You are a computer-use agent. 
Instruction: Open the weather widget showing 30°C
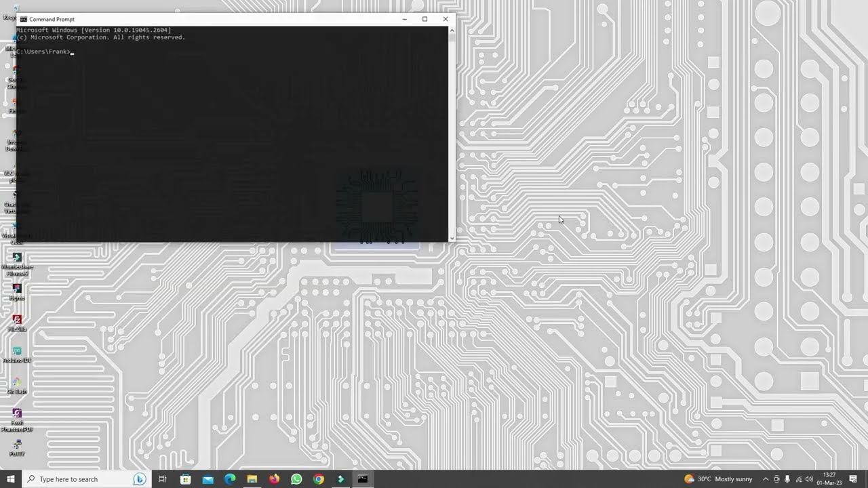(718, 479)
